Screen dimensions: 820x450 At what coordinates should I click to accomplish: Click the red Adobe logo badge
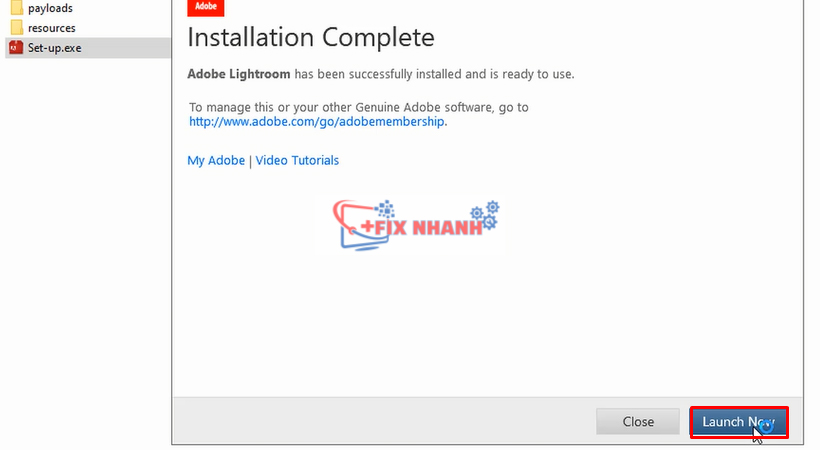(206, 7)
